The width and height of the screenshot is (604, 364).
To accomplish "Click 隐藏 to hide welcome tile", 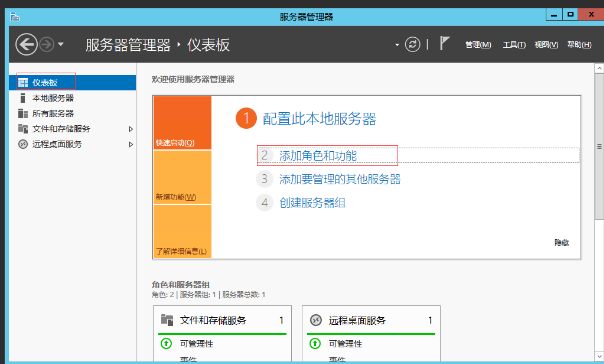I will pyautogui.click(x=562, y=242).
